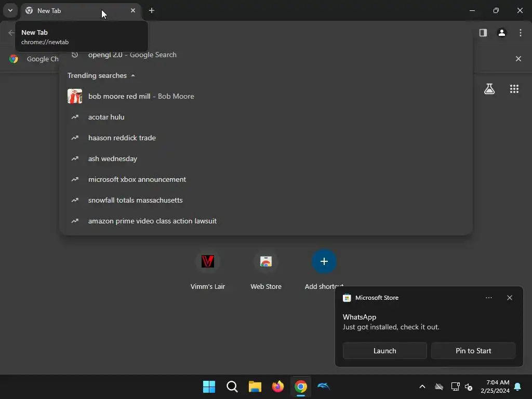Open the Chrome profile icon
This screenshot has width=532, height=399.
tap(502, 33)
